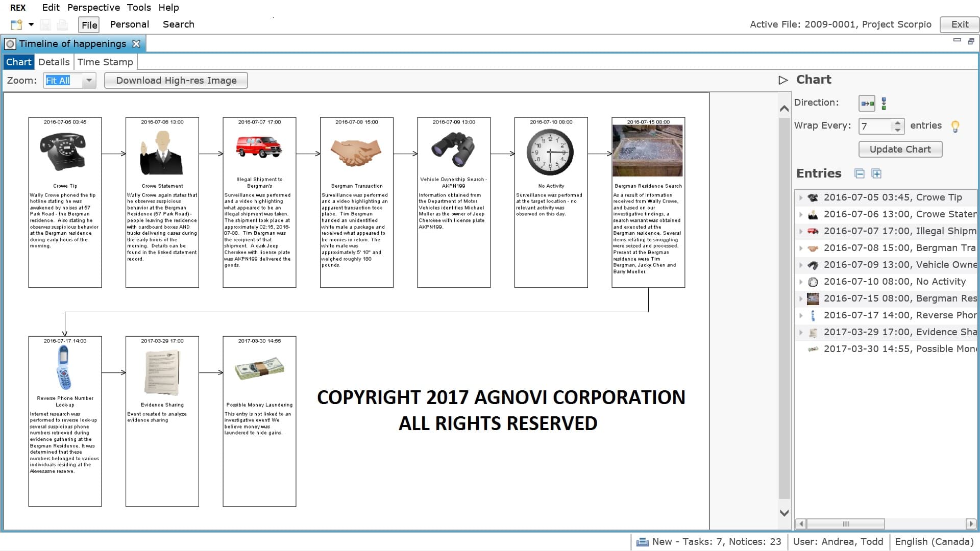Expand the No Activity entry
The width and height of the screenshot is (980, 551).
801,282
